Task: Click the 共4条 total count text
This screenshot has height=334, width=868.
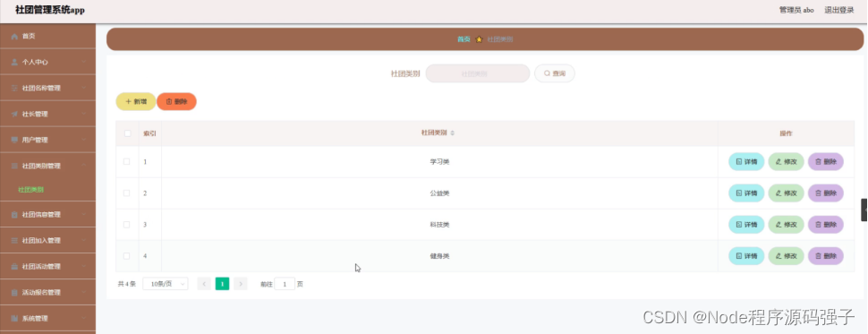Action: tap(127, 284)
